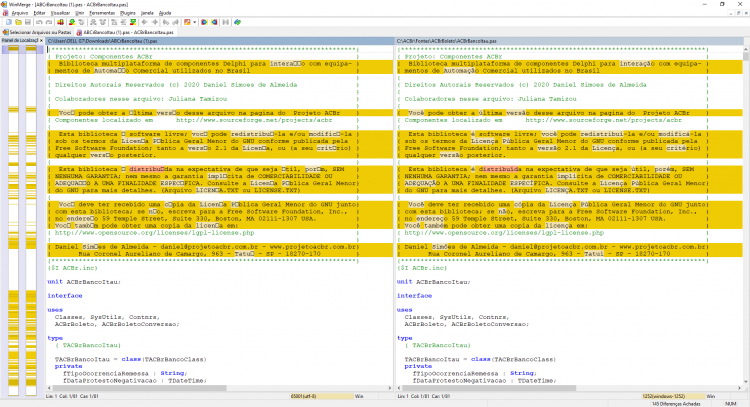The image size is (750, 407).
Task: Click the red-yellow difference highlight toolbar icon
Action: pyautogui.click(x=61, y=22)
